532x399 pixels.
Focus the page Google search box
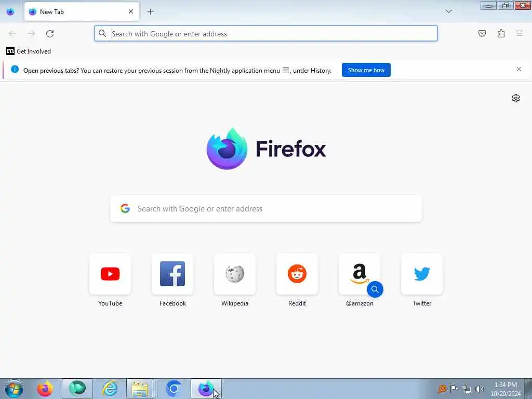(266, 209)
